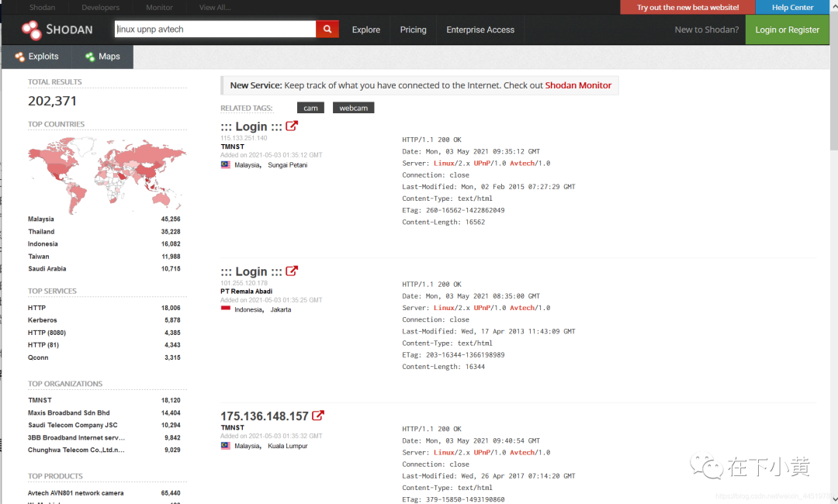Viewport: 838px width, 504px height.
Task: Open the Shodan Monitor link
Action: coord(578,85)
